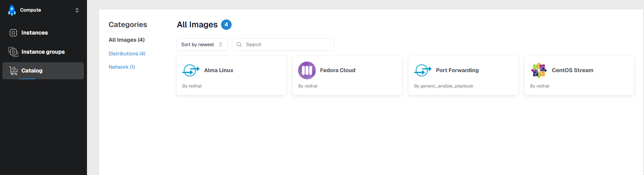Screen dimensions: 644x175
Task: Click the Compute rocket logo icon
Action: pos(12,10)
